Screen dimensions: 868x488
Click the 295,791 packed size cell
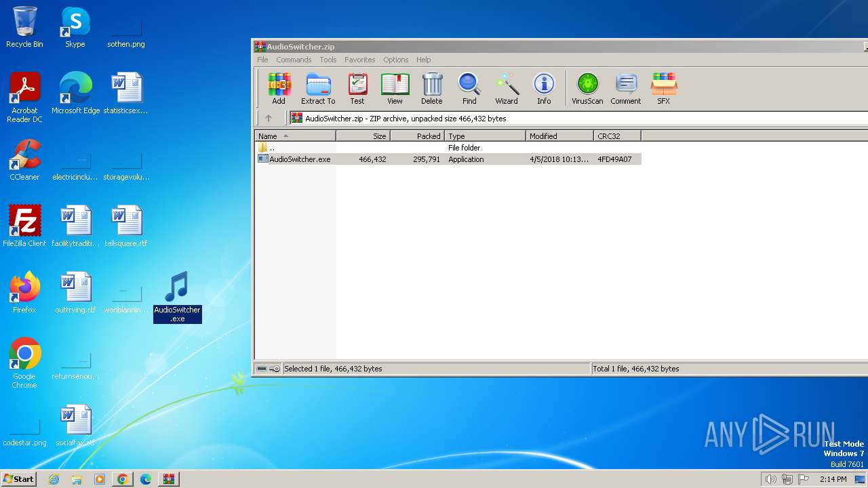[426, 159]
